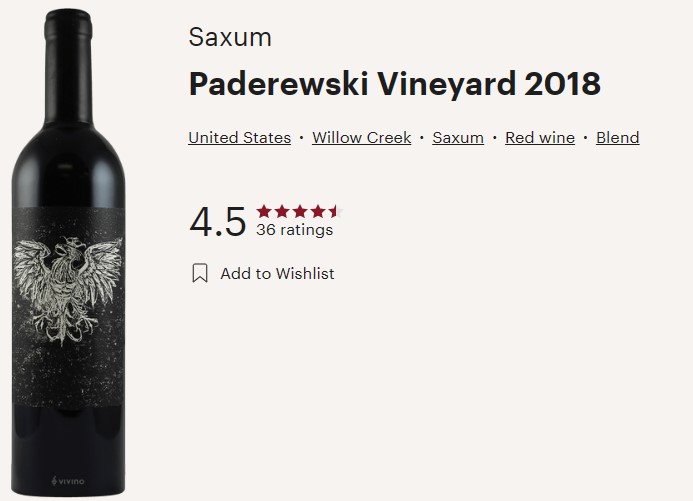Open the wine bottle image

68,252
